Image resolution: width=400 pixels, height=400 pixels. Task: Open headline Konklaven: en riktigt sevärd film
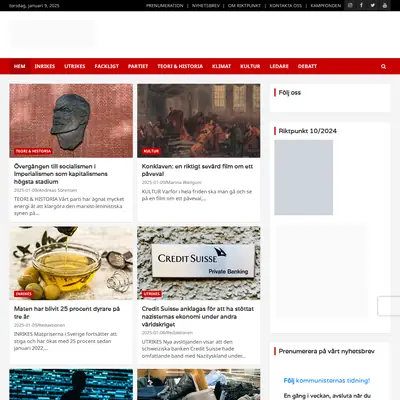point(197,170)
